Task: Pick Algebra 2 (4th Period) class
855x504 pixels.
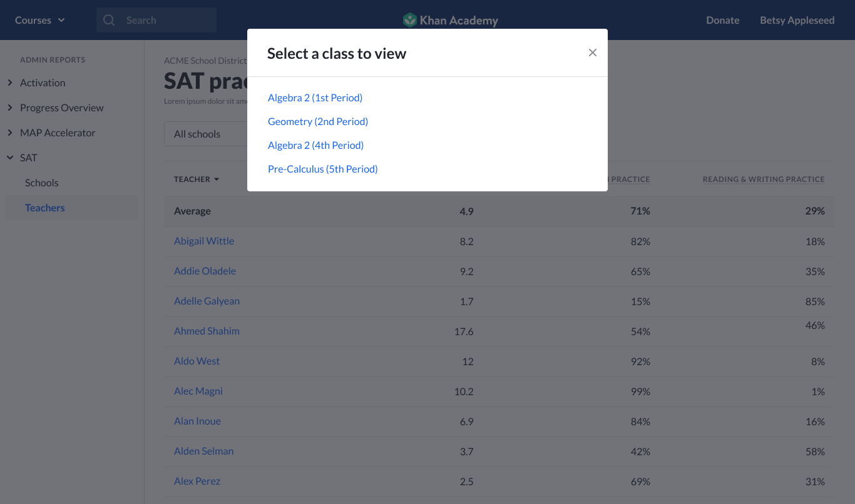Action: coord(315,145)
